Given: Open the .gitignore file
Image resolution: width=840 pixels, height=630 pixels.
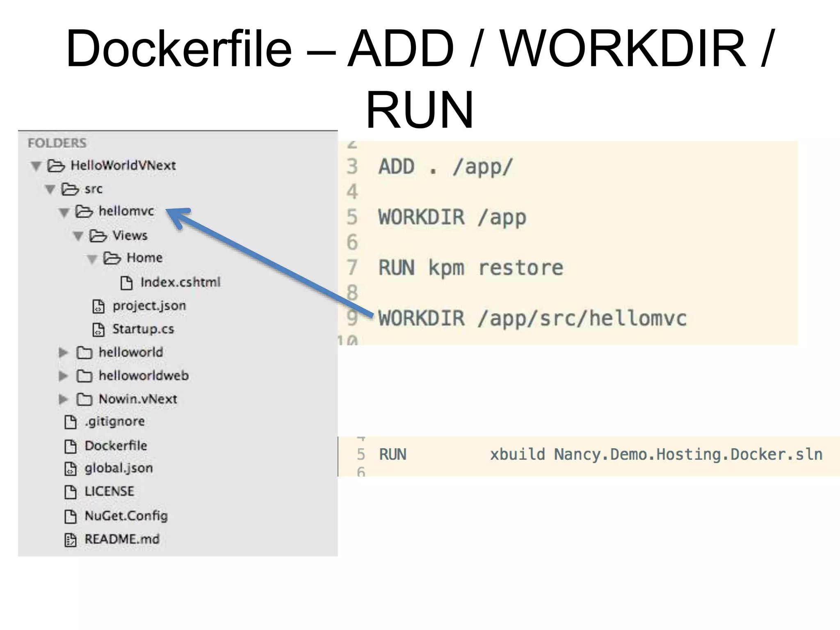Looking at the screenshot, I should (x=114, y=422).
